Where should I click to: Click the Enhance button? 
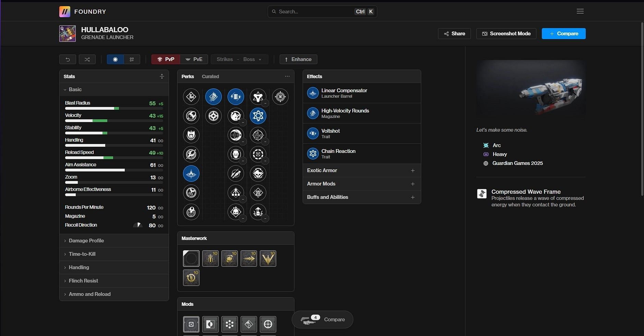[298, 59]
